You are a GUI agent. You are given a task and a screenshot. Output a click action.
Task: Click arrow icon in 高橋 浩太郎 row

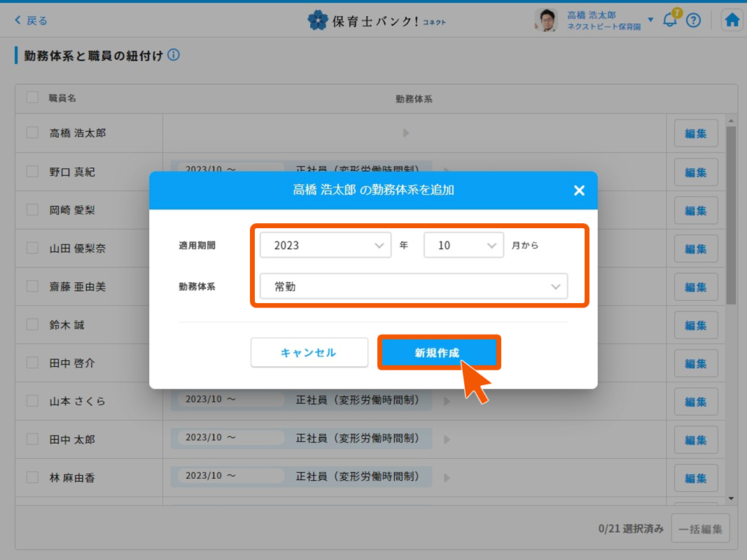click(x=405, y=133)
